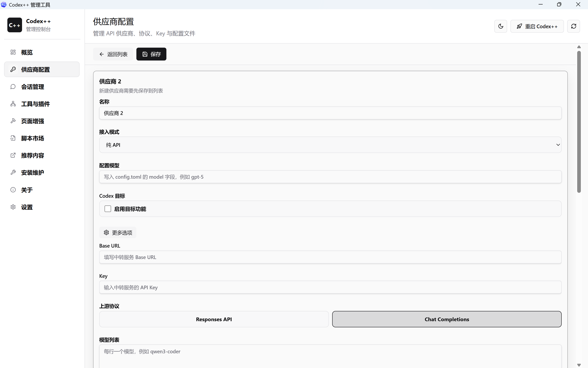Click the chevron arrow of 接入模式 select
This screenshot has height=368, width=588.
coord(558,145)
